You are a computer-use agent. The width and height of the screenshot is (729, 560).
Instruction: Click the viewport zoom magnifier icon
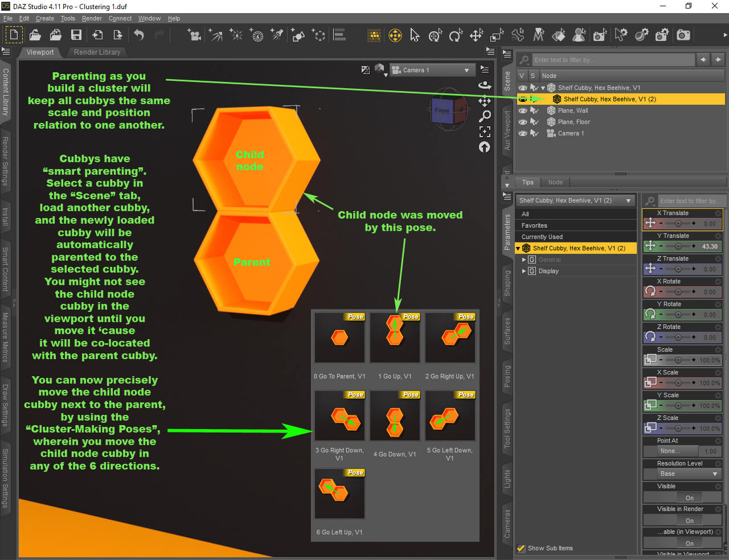pyautogui.click(x=485, y=116)
